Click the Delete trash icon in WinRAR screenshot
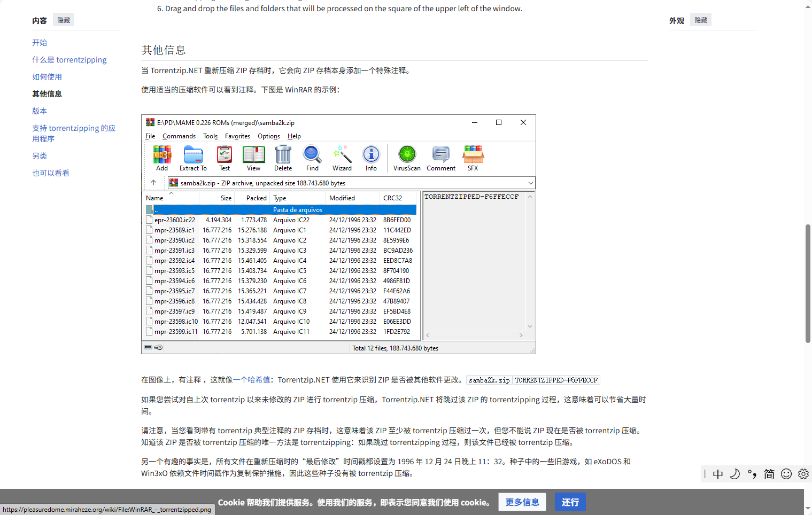812x515 pixels. click(x=283, y=158)
